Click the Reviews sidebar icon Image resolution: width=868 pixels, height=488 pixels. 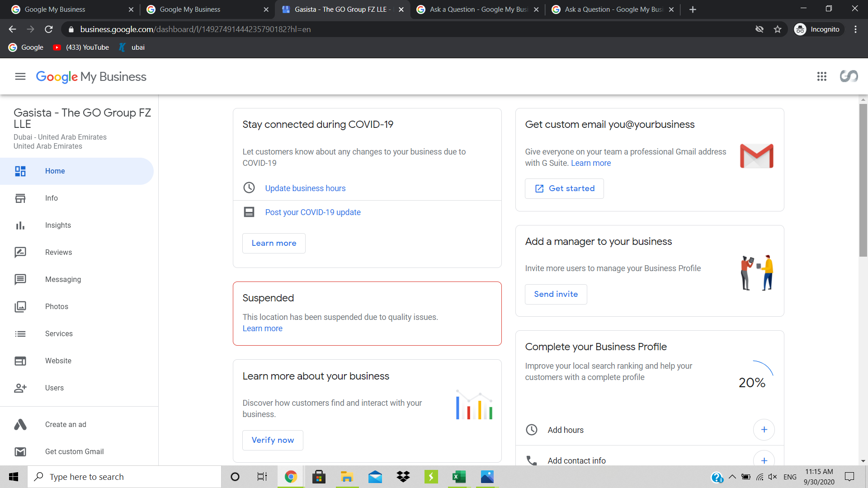pos(20,252)
